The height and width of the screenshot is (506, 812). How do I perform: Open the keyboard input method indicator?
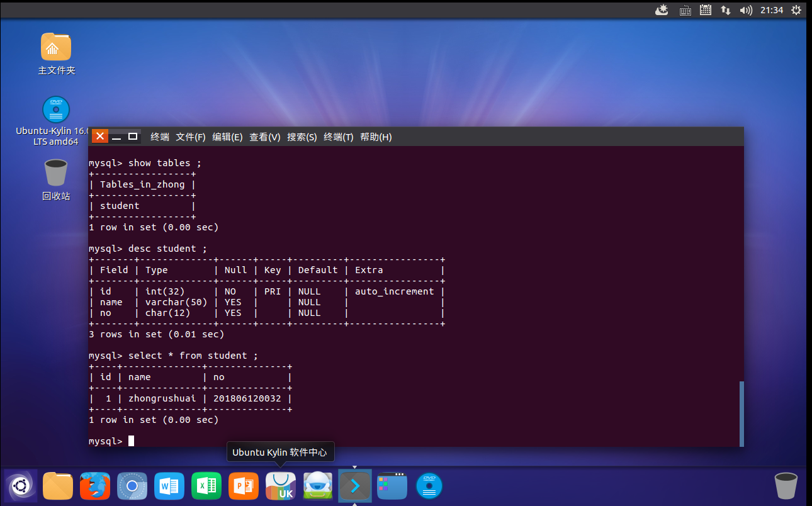[x=685, y=10]
